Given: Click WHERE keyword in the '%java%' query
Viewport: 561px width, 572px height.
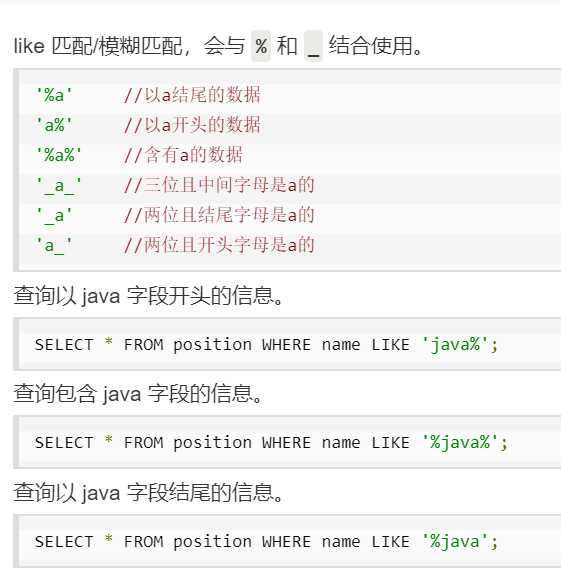Looking at the screenshot, I should pyautogui.click(x=286, y=443).
